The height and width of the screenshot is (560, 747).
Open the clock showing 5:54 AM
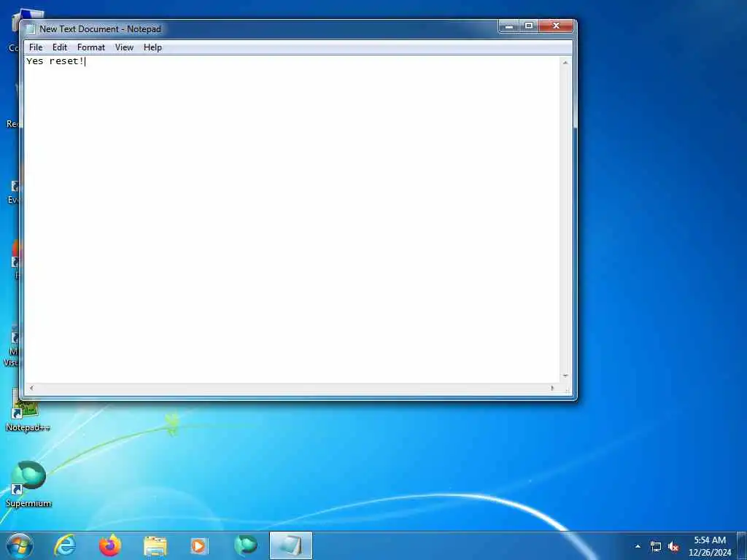(710, 546)
